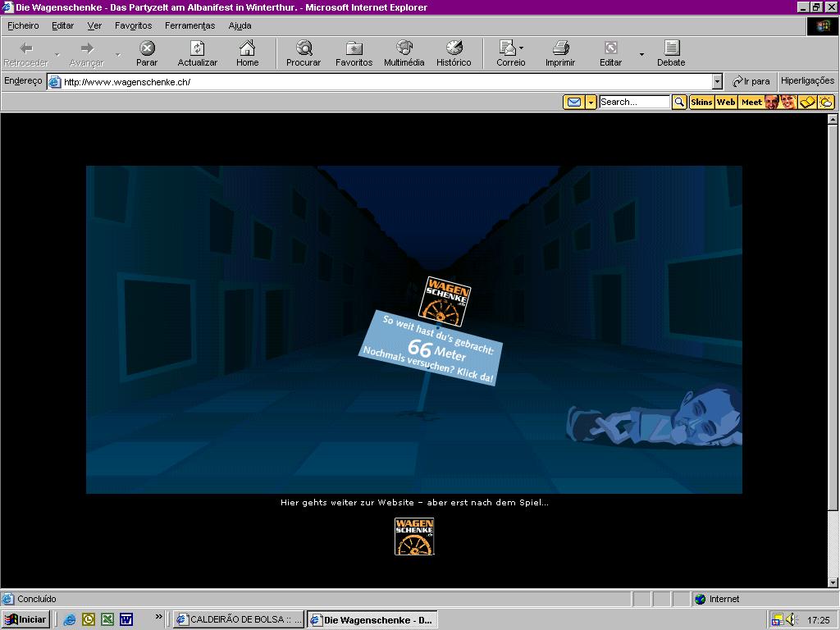This screenshot has width=840, height=630.
Task: Open the Hiperligações links bar
Action: [x=807, y=81]
